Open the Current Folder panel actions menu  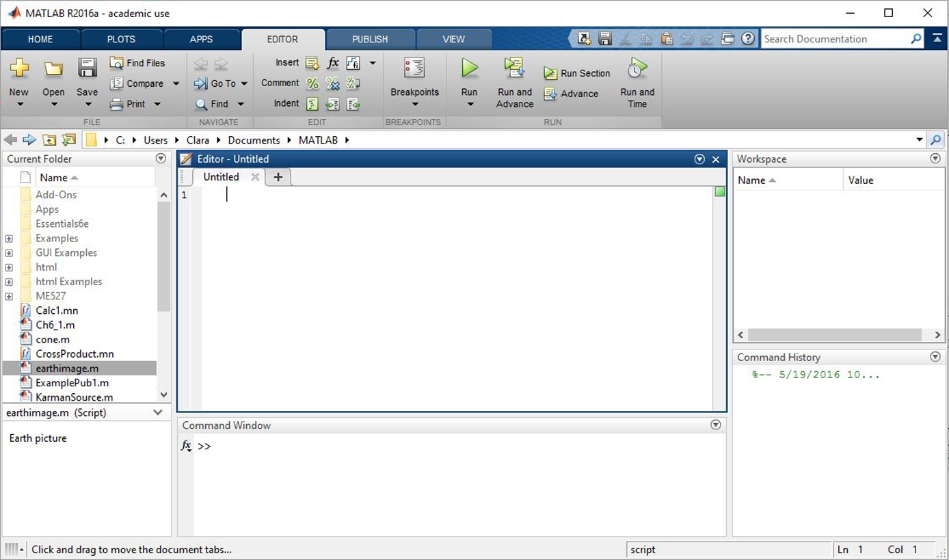point(161,159)
